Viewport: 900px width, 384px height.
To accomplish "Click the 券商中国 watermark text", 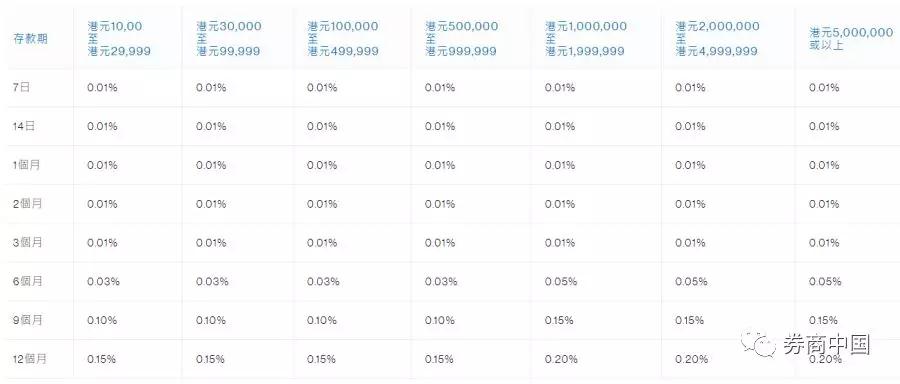I will coord(827,344).
